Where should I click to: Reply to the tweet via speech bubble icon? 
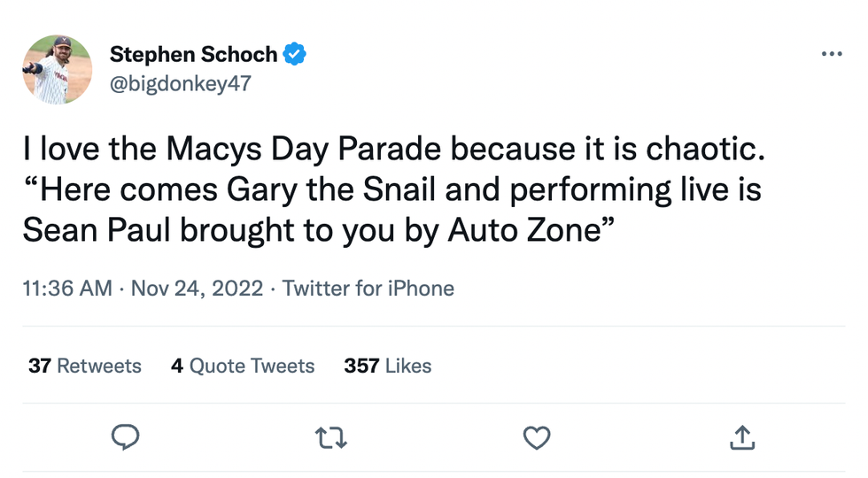click(x=126, y=437)
